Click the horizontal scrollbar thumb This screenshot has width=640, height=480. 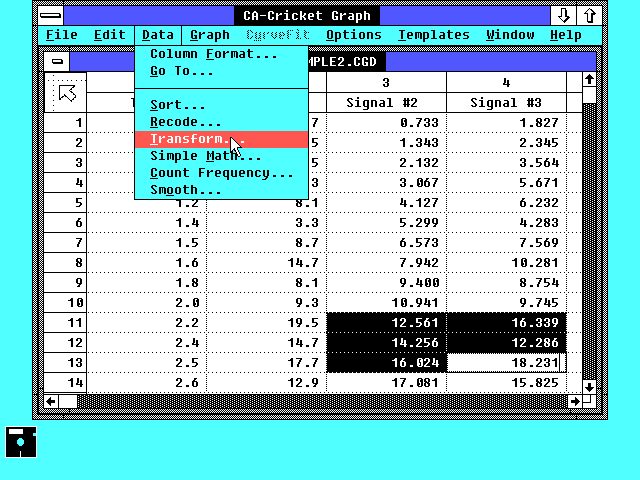[x=68, y=402]
